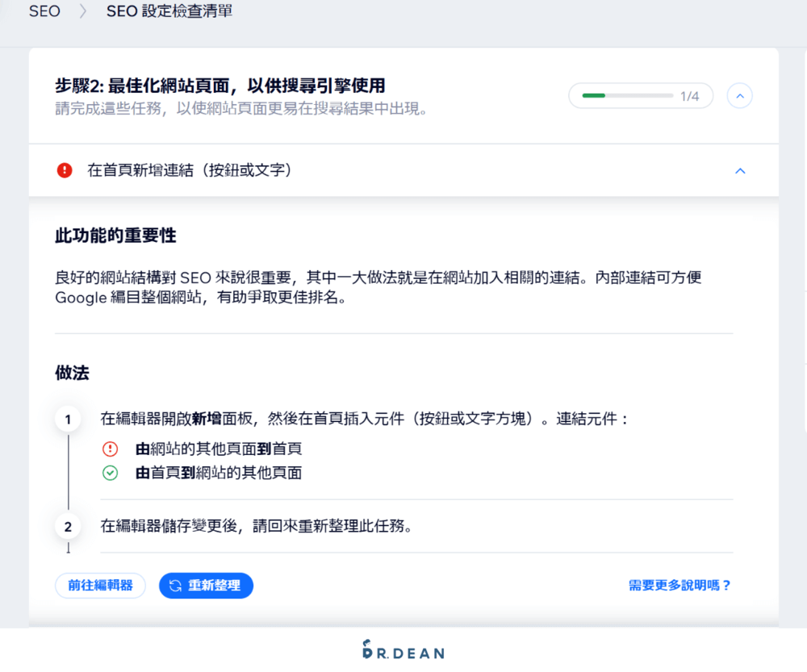Screen dimensions: 807x672
Task: Click the 重新整理 button to refresh the task
Action: [206, 586]
